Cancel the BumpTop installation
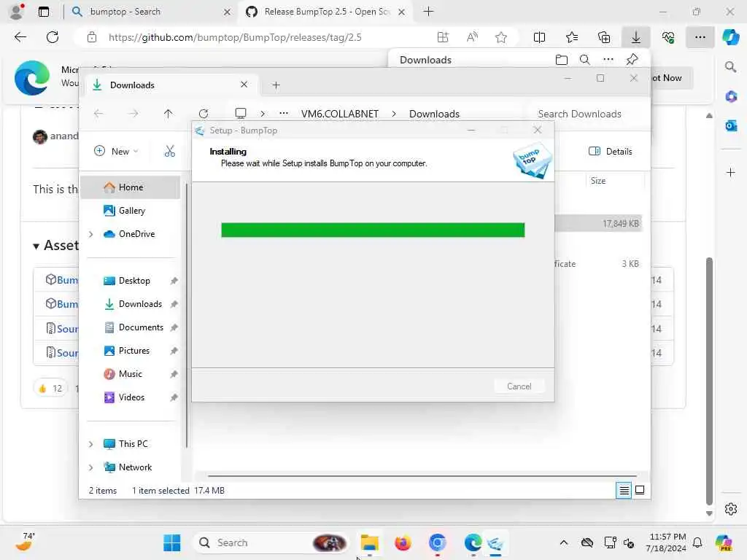The image size is (747, 560). [519, 386]
